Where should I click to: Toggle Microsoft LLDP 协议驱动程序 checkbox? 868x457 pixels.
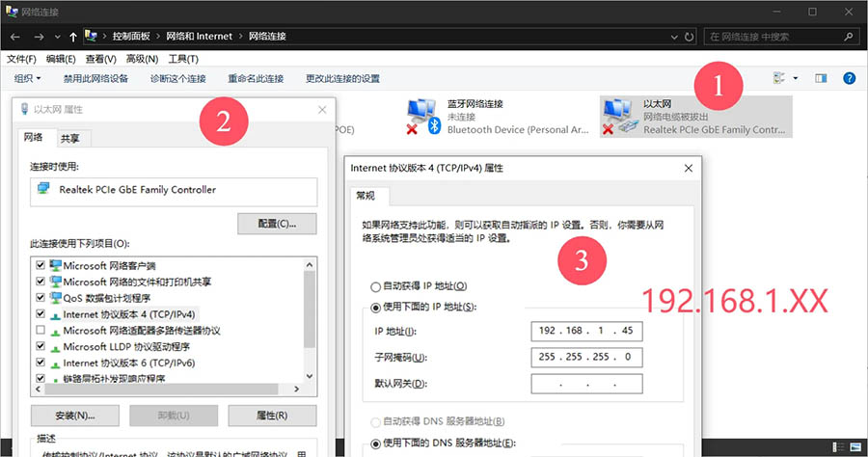coord(41,346)
